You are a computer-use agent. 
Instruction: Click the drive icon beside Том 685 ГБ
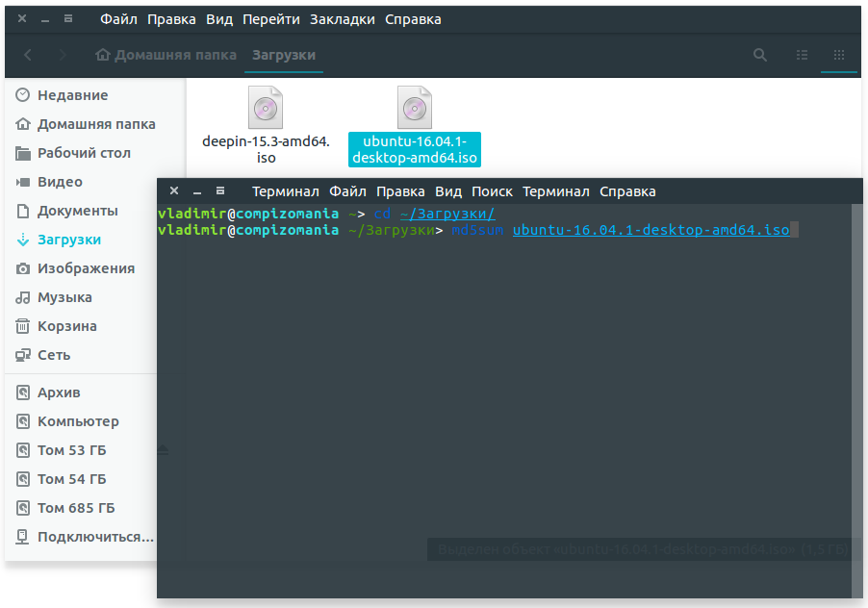pos(23,508)
